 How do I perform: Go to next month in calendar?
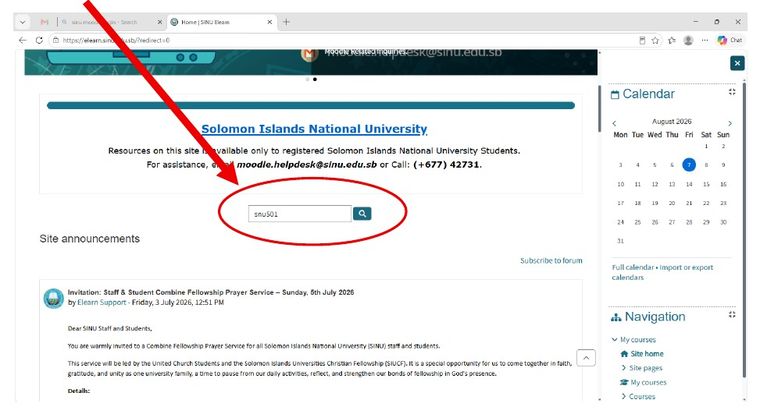coord(730,123)
